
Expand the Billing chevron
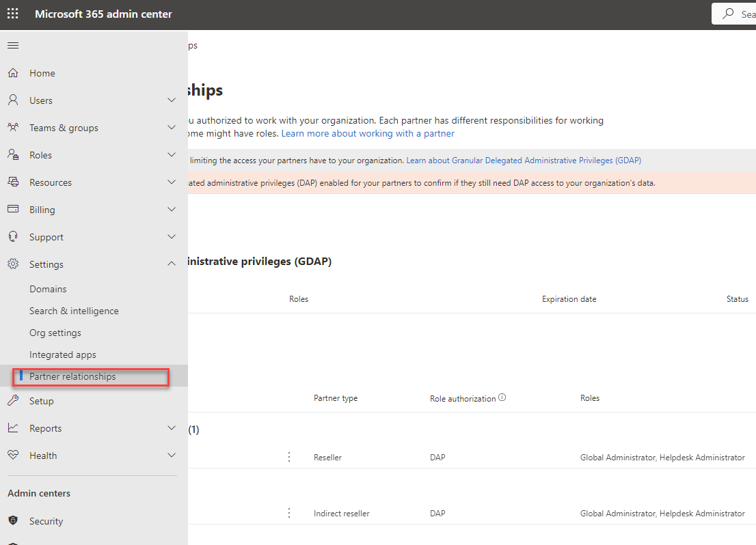coord(171,209)
